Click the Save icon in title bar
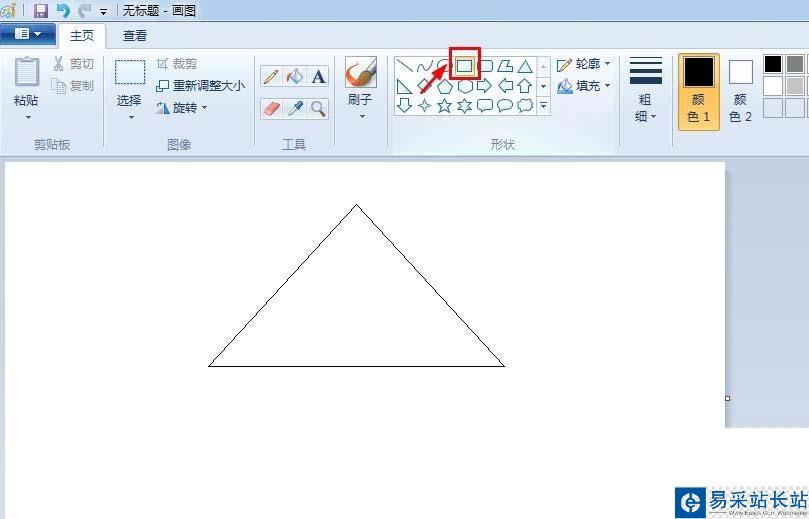The width and height of the screenshot is (809, 519). (x=40, y=10)
